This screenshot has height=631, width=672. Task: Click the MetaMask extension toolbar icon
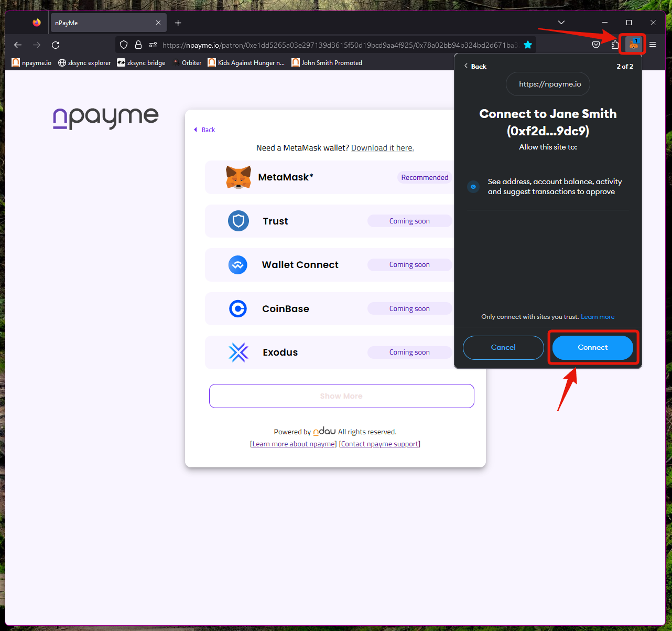pos(633,44)
